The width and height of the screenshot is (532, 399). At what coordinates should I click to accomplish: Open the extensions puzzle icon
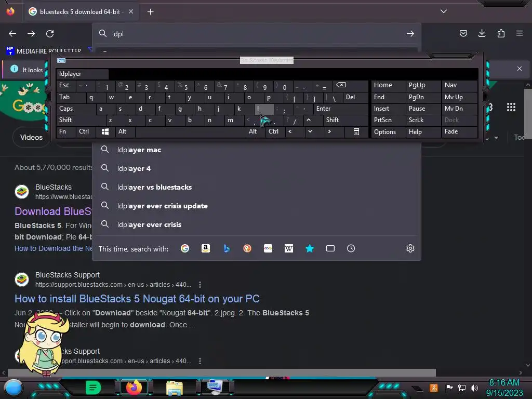pyautogui.click(x=501, y=33)
